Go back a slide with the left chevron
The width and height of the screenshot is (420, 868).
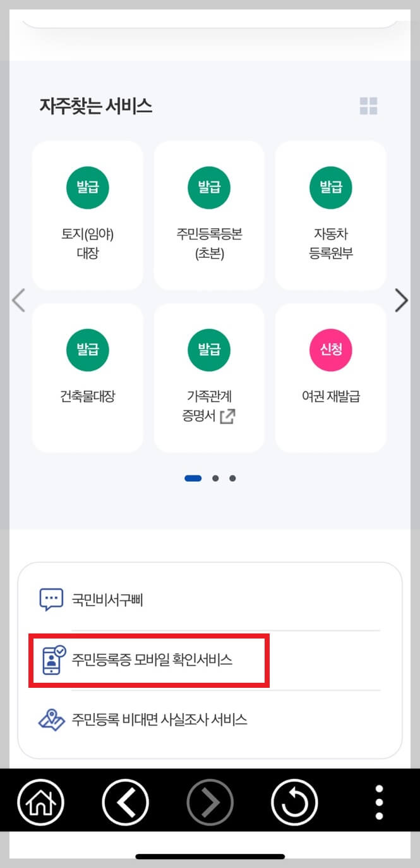(x=18, y=300)
